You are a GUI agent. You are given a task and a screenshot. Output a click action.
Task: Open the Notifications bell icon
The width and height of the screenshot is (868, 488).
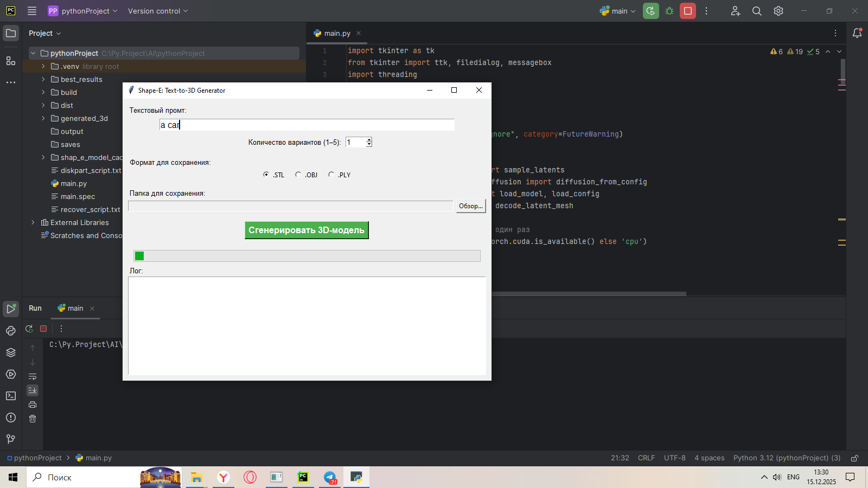[x=857, y=33]
